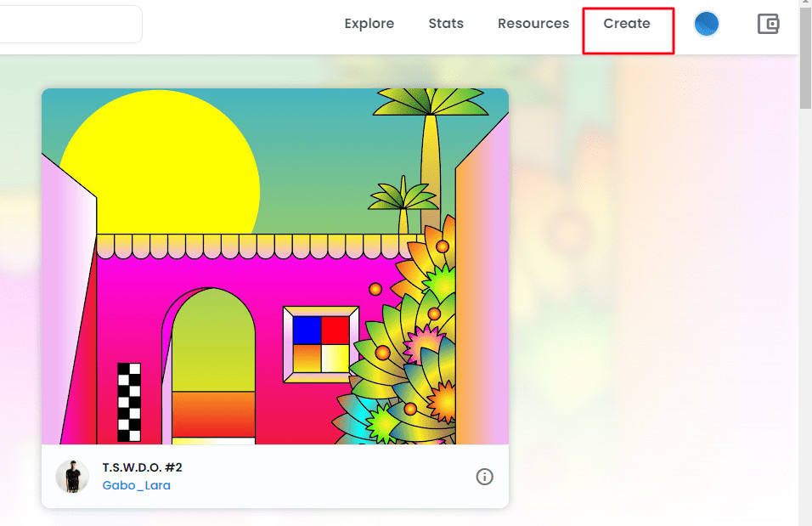Click the checkered flag in the artwork
Screen dimensions: 812x526
pos(129,402)
